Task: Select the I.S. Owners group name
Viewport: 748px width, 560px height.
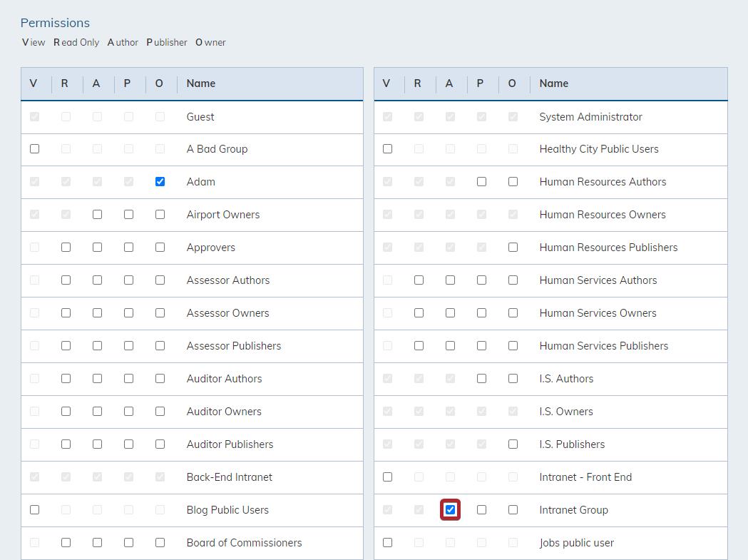Action: point(566,412)
